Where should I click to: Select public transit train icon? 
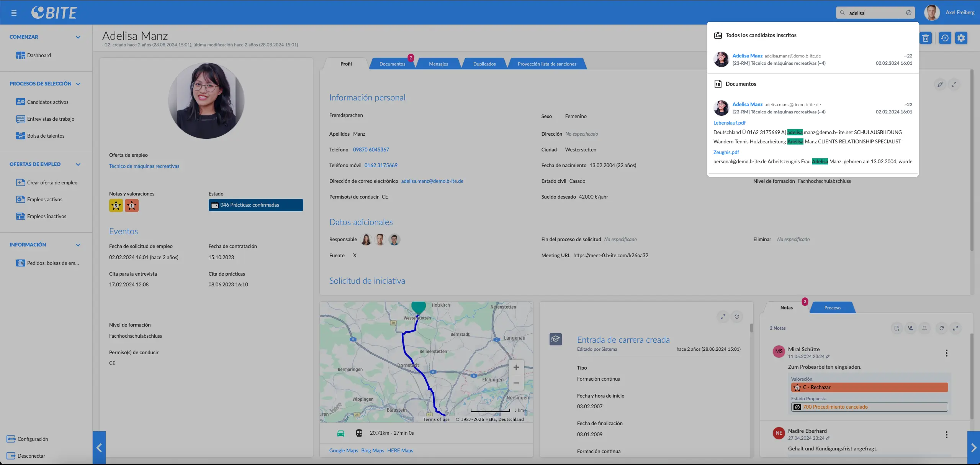[x=359, y=433]
